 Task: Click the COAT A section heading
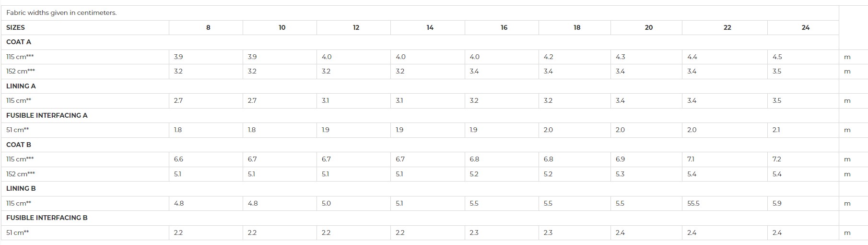coord(19,42)
